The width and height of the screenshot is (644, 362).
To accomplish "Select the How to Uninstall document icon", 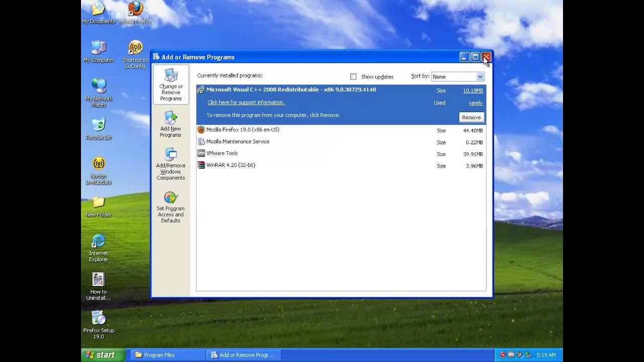I will (x=99, y=286).
